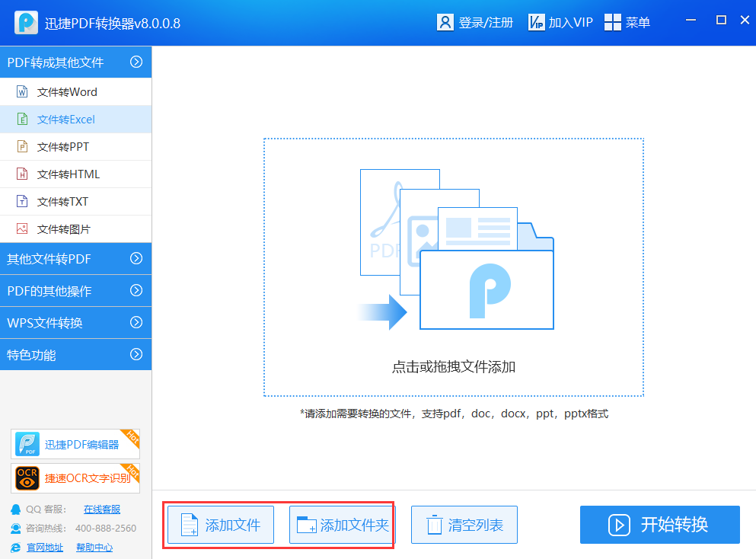Select the PDF的其他操作 sidebar entry
756x559 pixels.
coord(76,291)
